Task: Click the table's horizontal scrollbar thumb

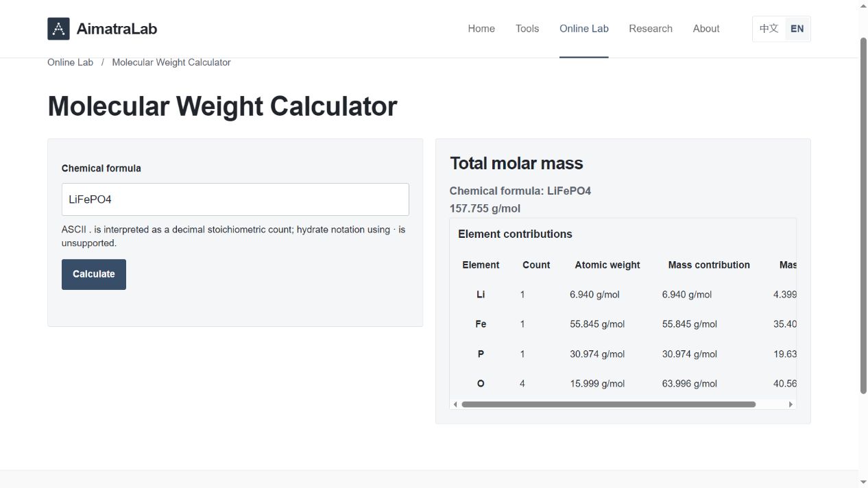Action: [x=609, y=404]
